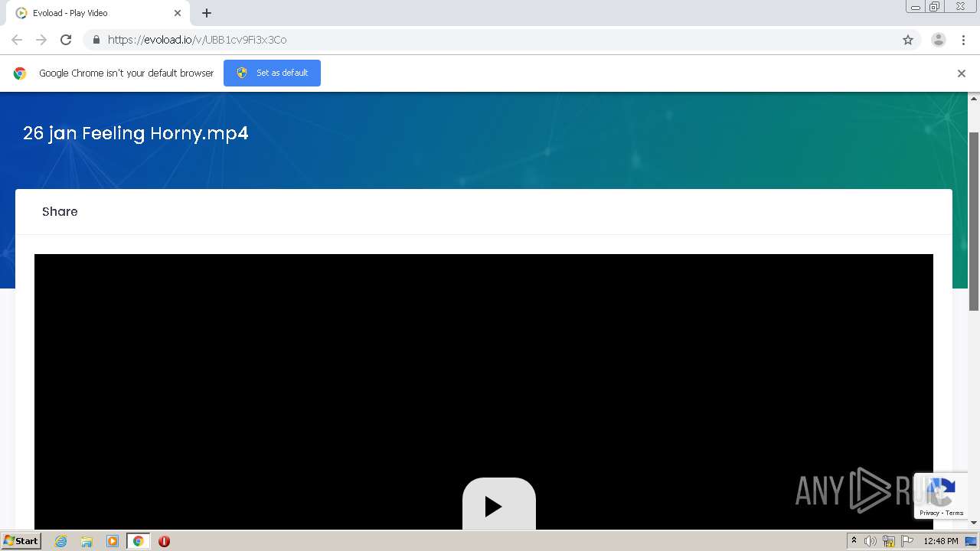Open the Chrome three-dot menu

point(963,40)
